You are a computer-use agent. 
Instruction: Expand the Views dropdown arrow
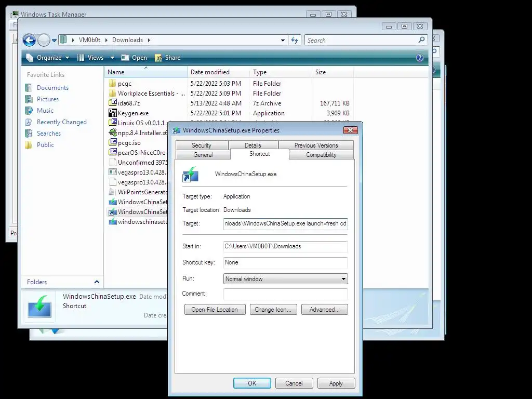[112, 58]
